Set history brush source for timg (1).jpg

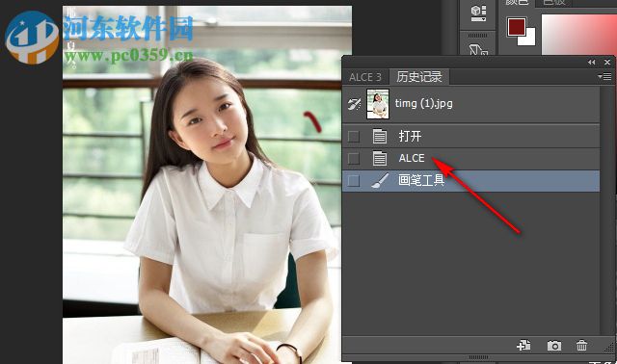pyautogui.click(x=354, y=104)
